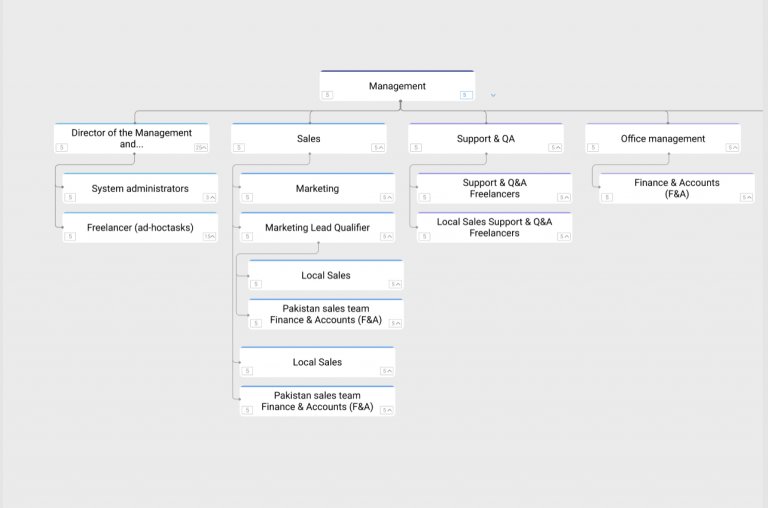Click member count badge on Support & QA node
The height and width of the screenshot is (508, 768).
(x=416, y=147)
